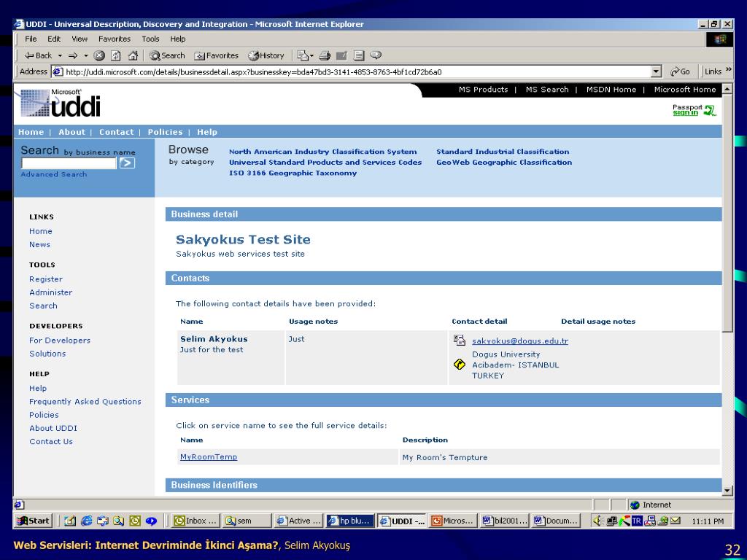Open the Edit menu
This screenshot has height=560, width=747.
click(x=54, y=39)
